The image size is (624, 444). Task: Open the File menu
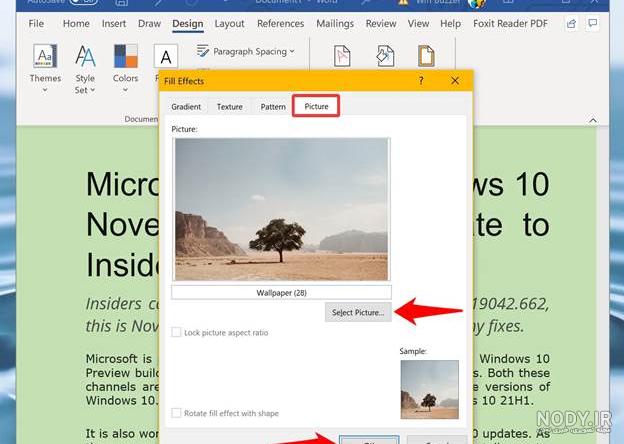(36, 23)
